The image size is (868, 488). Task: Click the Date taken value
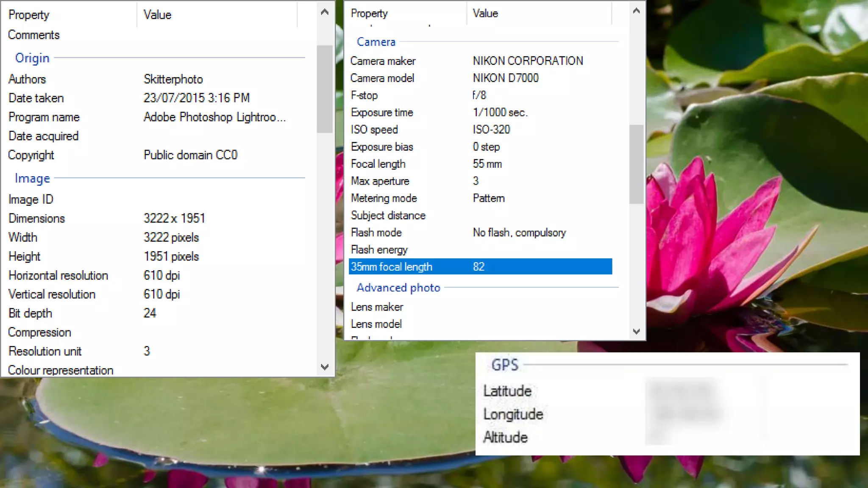click(196, 98)
